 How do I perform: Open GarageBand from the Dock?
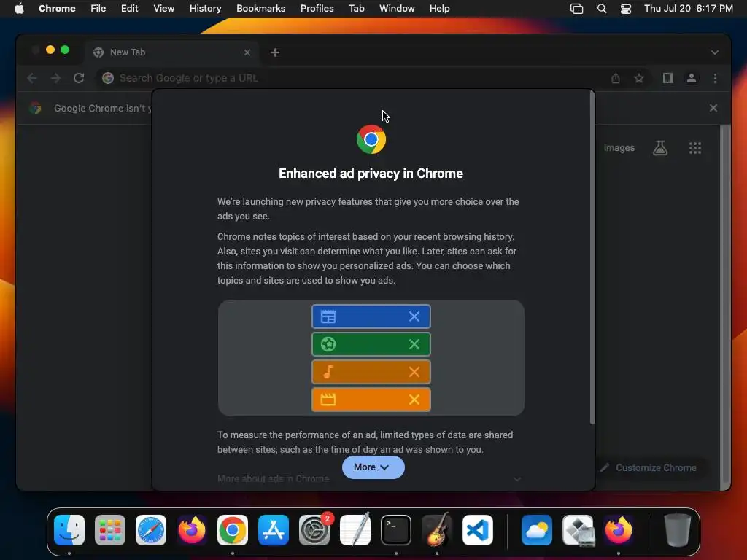[437, 530]
